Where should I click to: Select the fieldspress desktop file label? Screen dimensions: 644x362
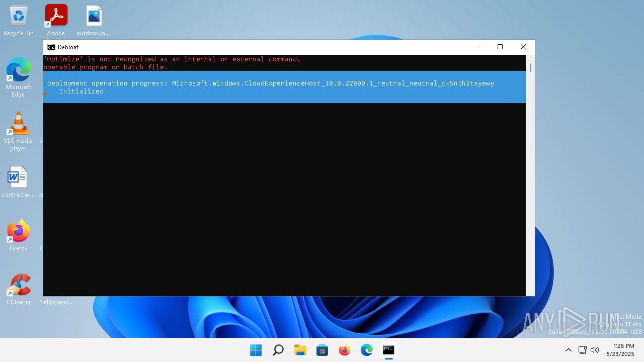coord(56,302)
